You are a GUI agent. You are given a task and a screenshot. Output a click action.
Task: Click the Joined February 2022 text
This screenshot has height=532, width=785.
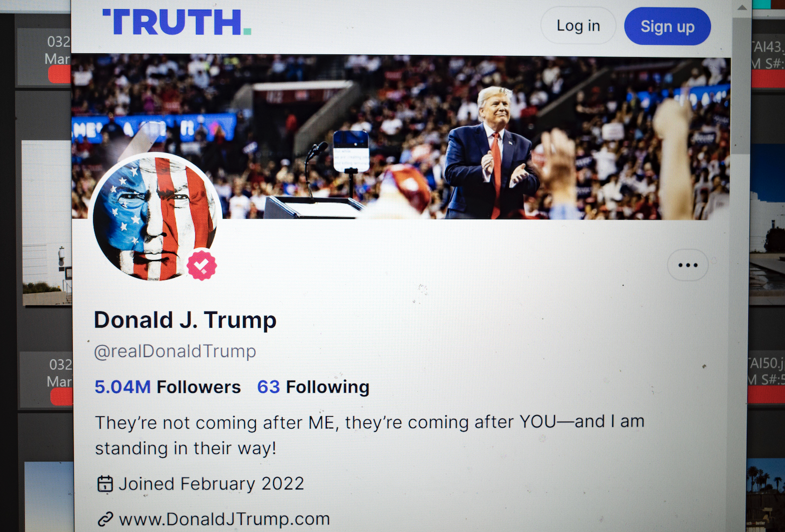(211, 484)
